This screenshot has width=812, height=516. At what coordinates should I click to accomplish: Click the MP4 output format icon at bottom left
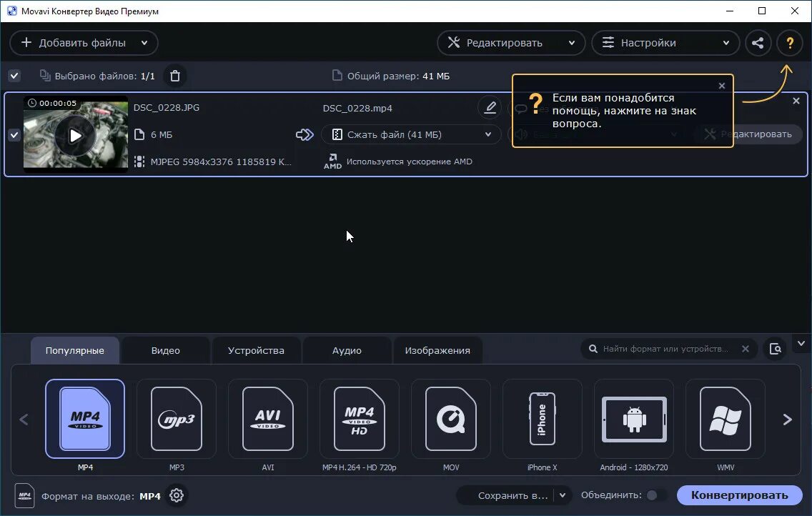(x=24, y=496)
